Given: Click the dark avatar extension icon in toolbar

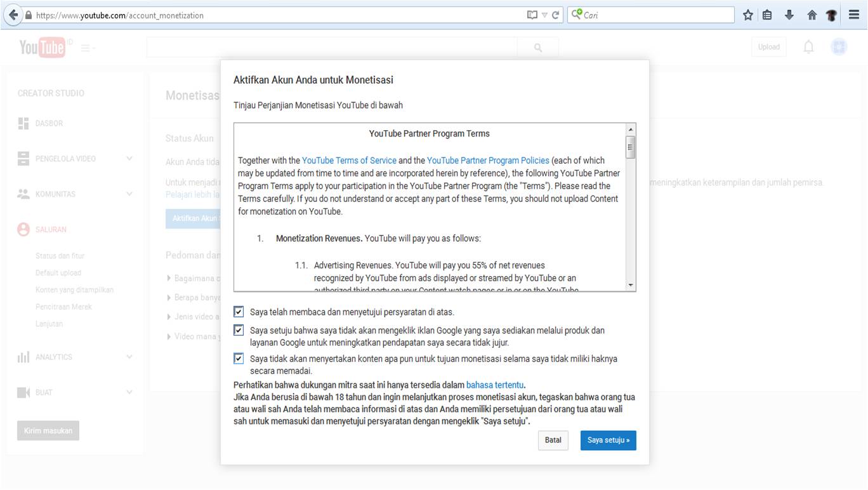Looking at the screenshot, I should coord(831,15).
